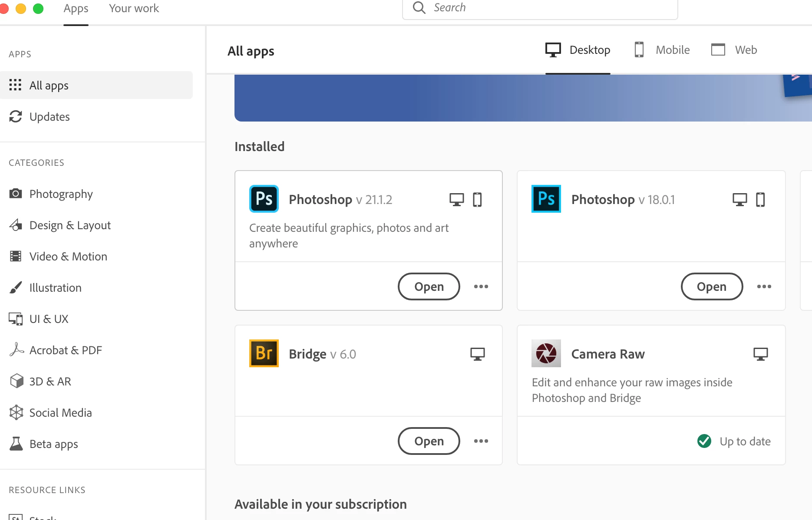This screenshot has height=520, width=812.
Task: Click the Search input field
Action: (x=540, y=8)
